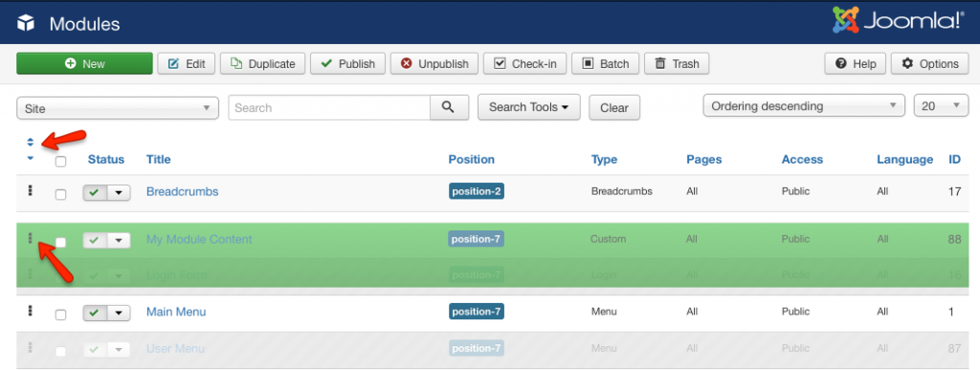Click the magnifier search button
The width and height of the screenshot is (980, 370).
450,107
